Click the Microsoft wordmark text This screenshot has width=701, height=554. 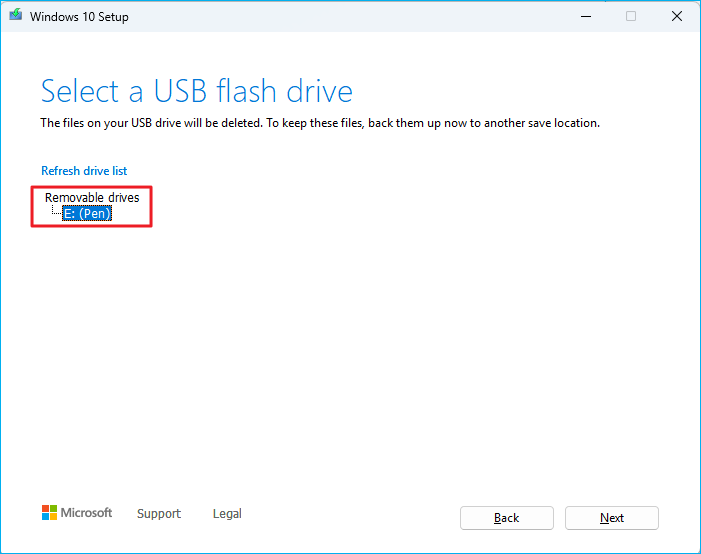pyautogui.click(x=87, y=513)
